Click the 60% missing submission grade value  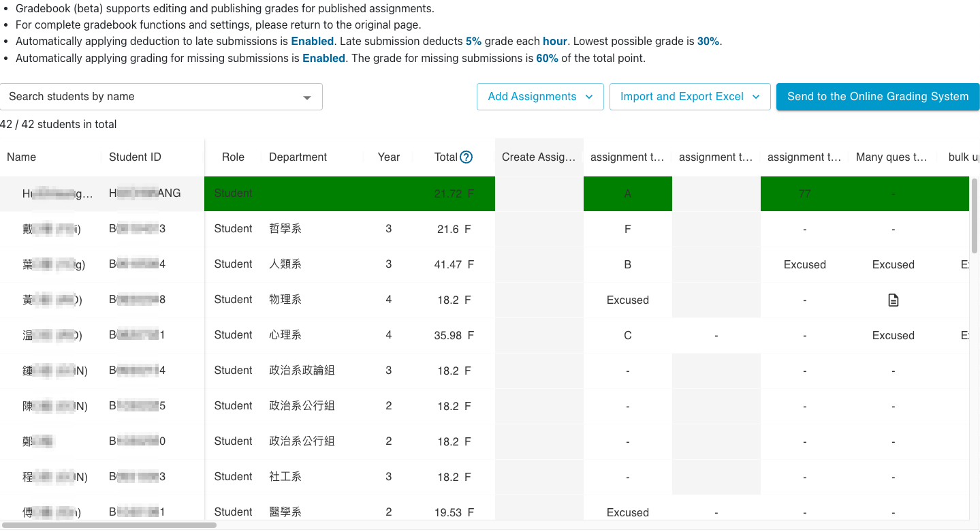pyautogui.click(x=548, y=59)
